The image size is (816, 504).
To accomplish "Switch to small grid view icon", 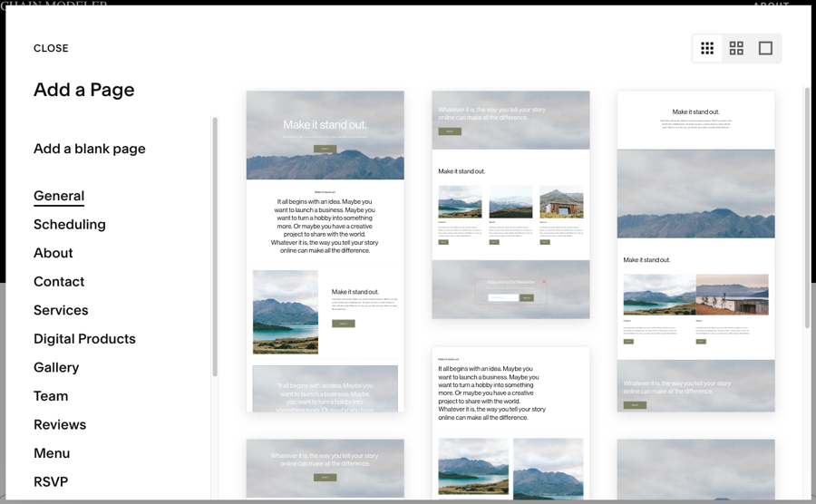I will [x=707, y=48].
